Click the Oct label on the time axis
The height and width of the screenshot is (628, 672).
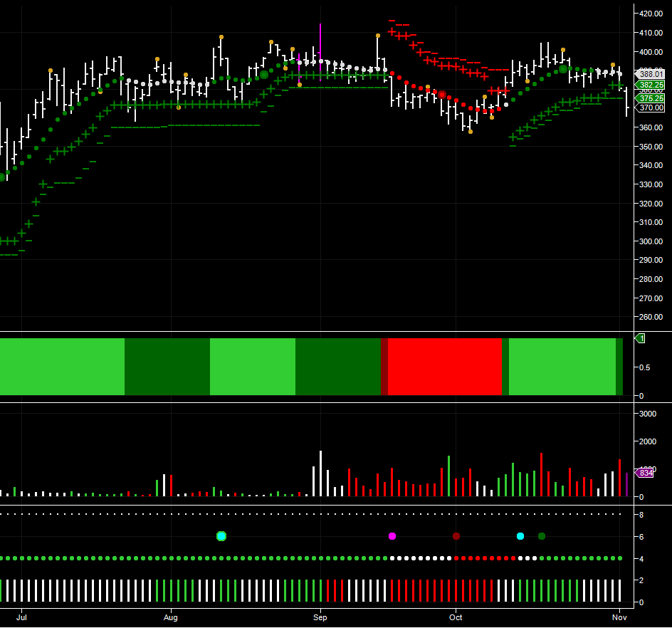(456, 617)
